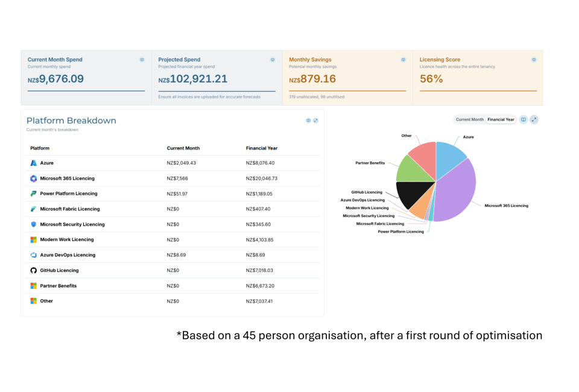
Task: Click '319 unallocated, 98 unutilised' text
Action: [x=317, y=97]
